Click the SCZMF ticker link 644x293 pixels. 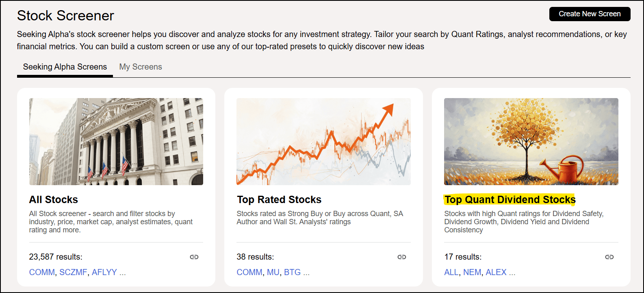pos(73,272)
